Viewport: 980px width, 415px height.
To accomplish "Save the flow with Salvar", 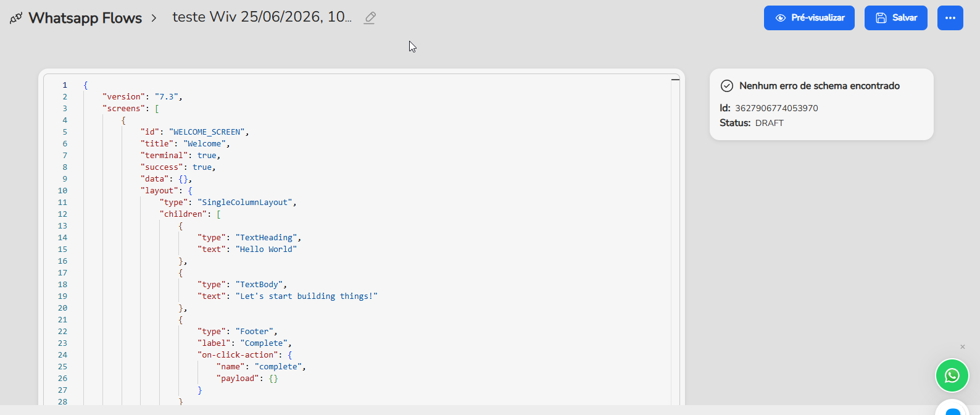I will [895, 18].
